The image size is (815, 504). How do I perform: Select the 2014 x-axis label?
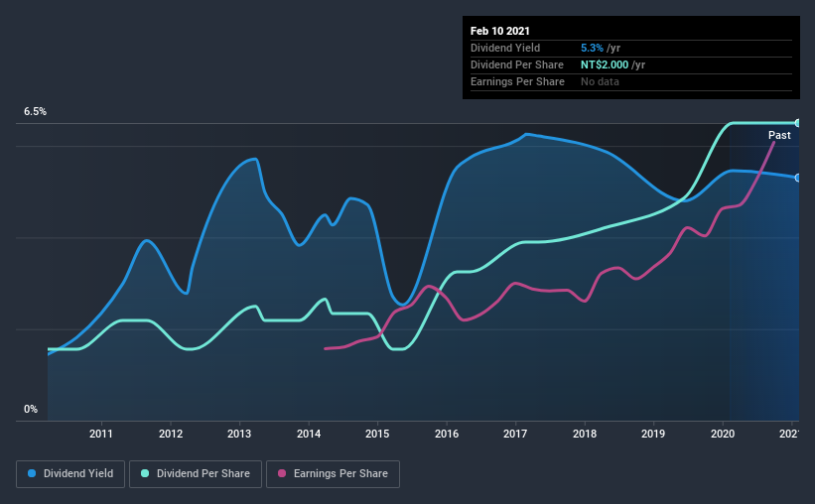point(309,434)
